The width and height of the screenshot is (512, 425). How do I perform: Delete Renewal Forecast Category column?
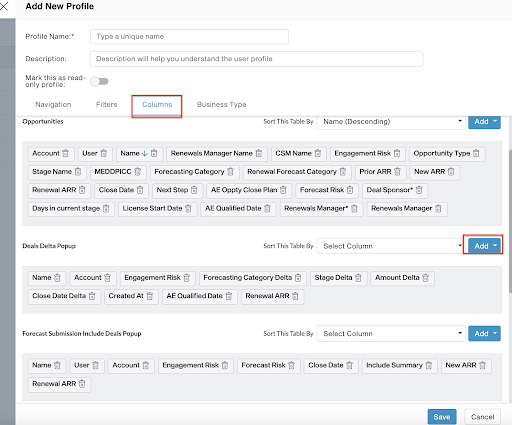[343, 172]
